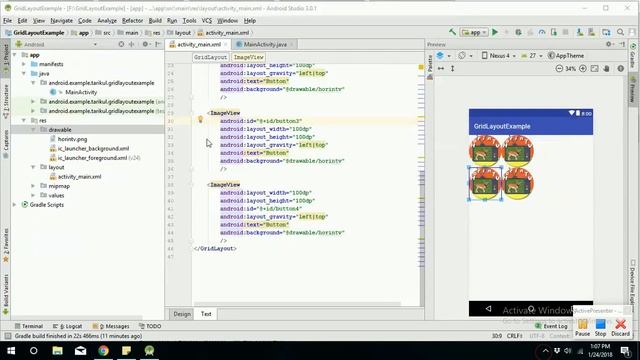
Task: Open the Build menu
Action: 155,20
